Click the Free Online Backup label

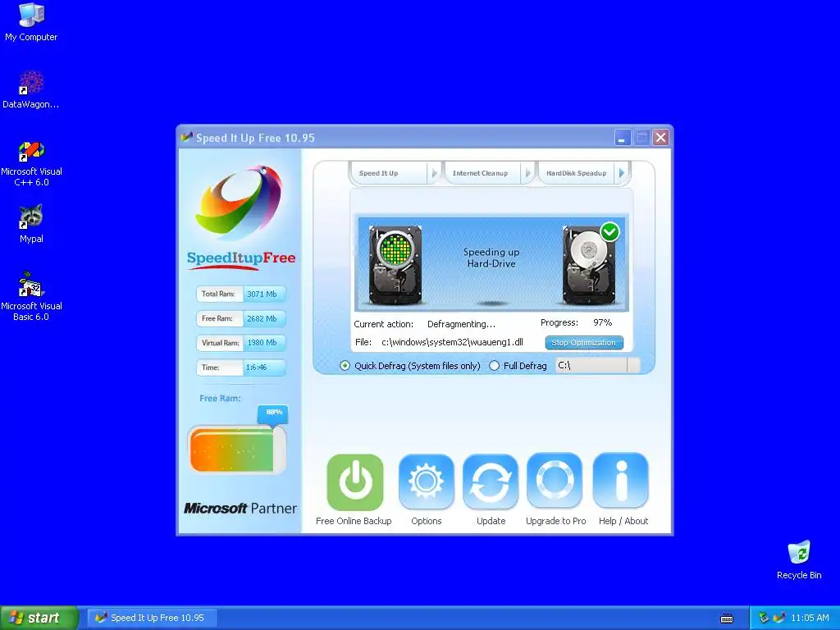pyautogui.click(x=354, y=521)
